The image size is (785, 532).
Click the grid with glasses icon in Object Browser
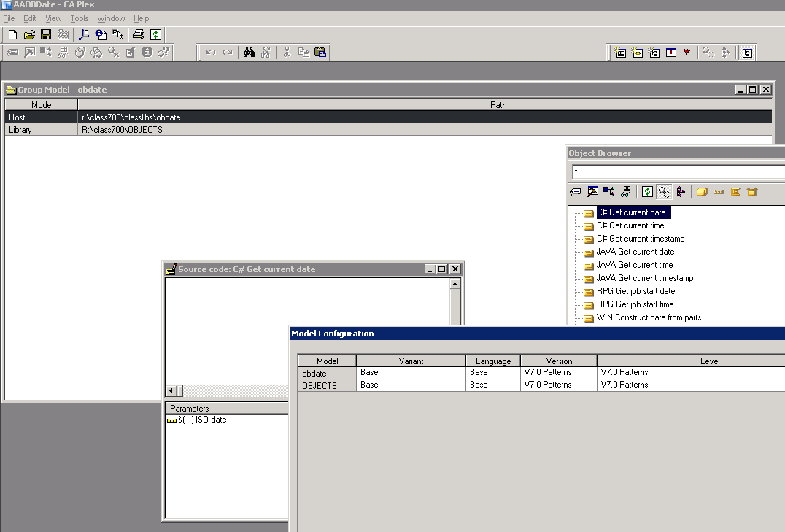click(626, 192)
